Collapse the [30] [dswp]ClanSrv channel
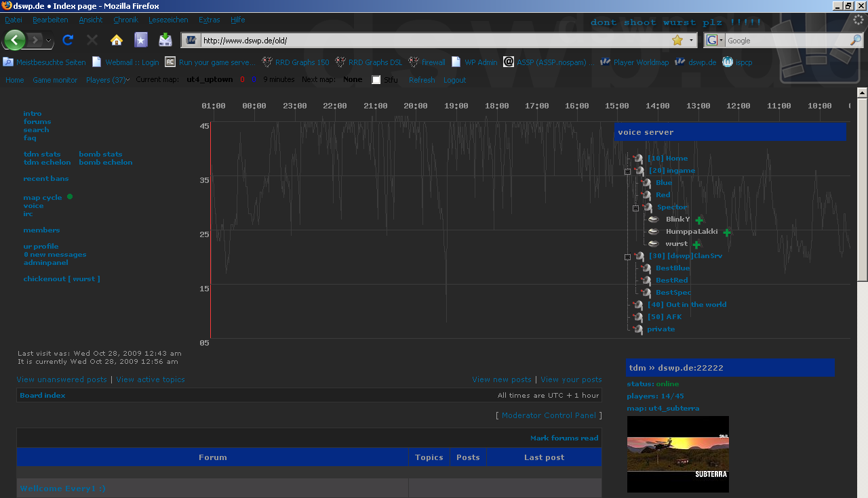 click(x=628, y=257)
